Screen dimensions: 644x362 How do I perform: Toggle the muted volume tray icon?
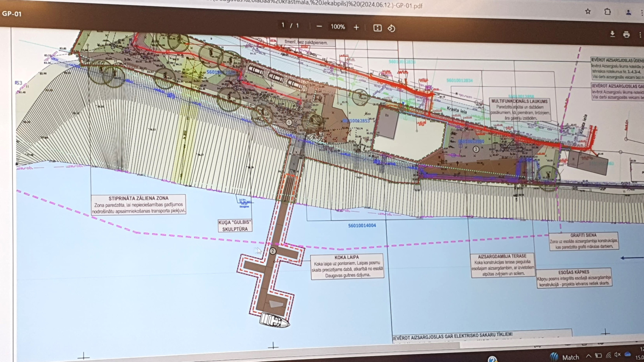(x=617, y=355)
